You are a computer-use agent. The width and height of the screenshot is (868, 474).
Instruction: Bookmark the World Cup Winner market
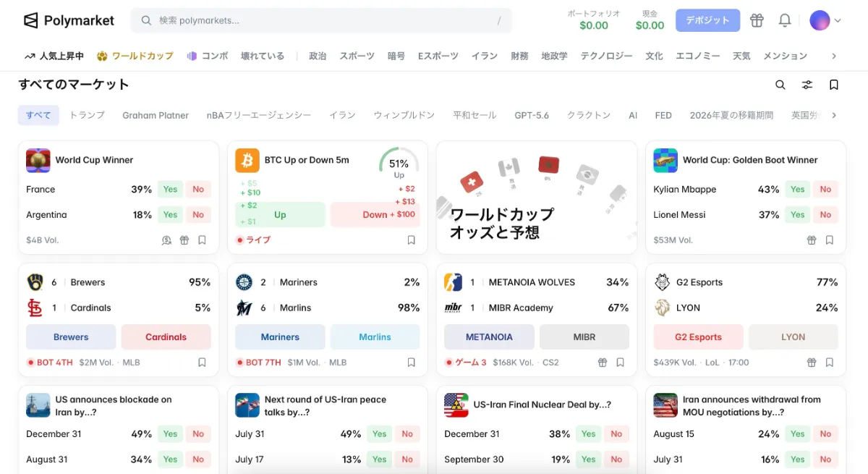(x=202, y=240)
